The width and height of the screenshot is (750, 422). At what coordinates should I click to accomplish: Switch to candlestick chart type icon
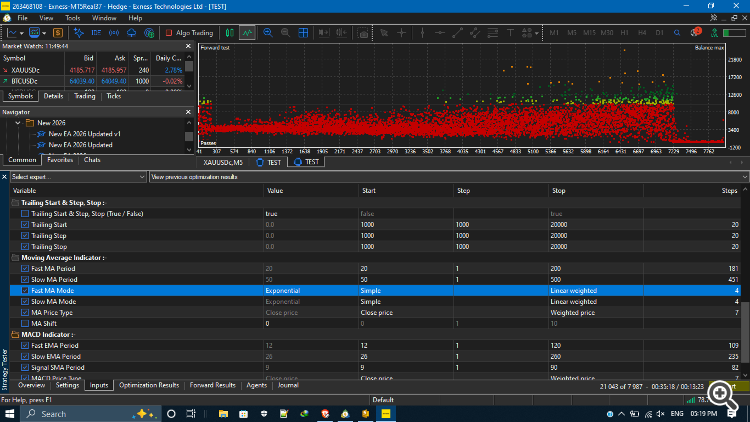coord(230,33)
